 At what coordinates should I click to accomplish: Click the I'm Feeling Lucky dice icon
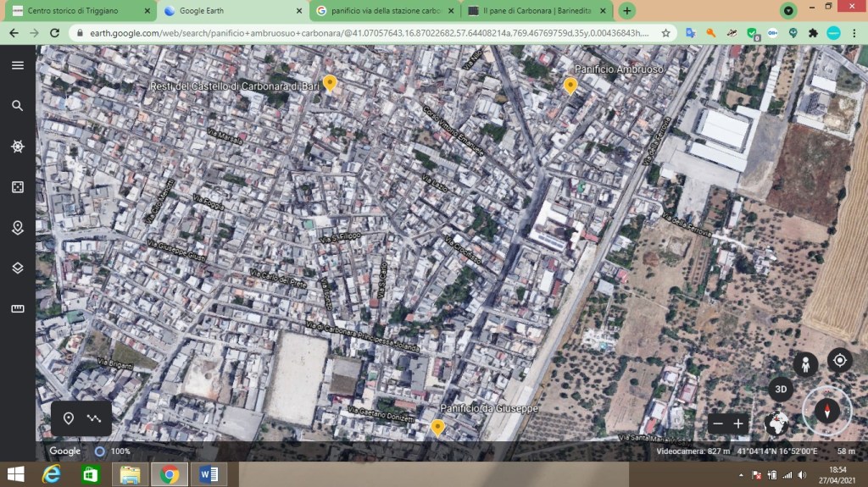click(17, 187)
